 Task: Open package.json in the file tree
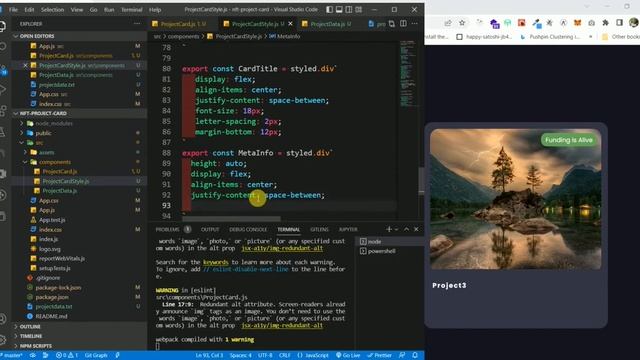tap(52, 297)
